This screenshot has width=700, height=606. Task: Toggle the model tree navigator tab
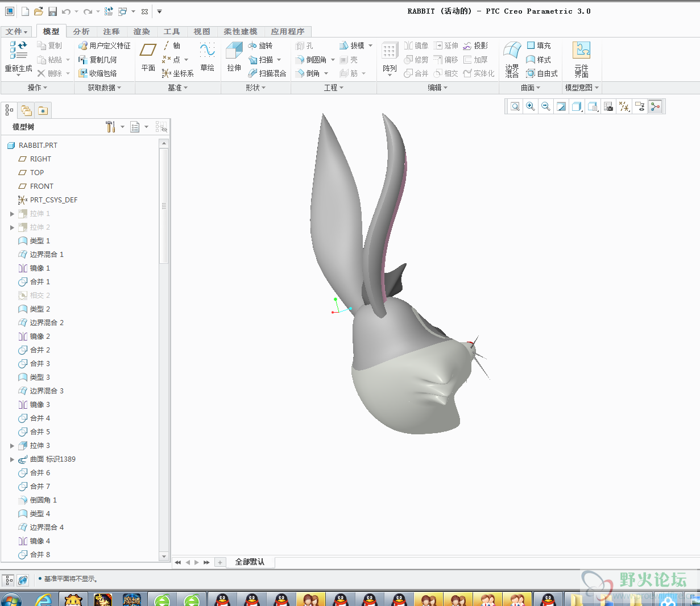[x=9, y=110]
